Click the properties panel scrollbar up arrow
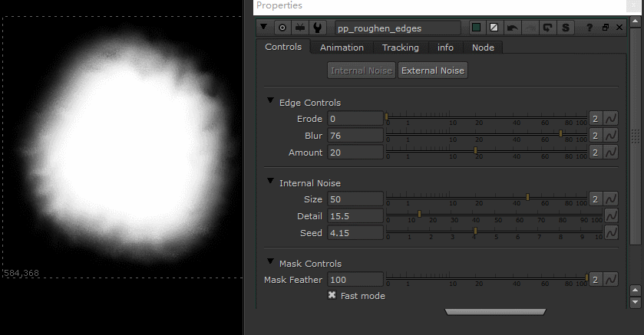The height and width of the screenshot is (335, 644). pyautogui.click(x=635, y=21)
